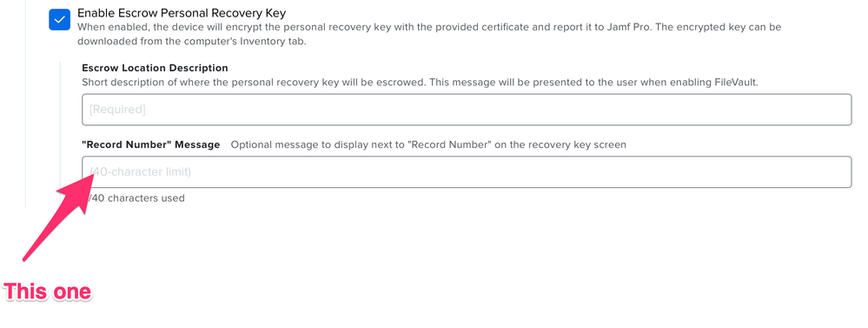Screen dimensions: 868x328
Task: Click the [Required] placeholder text
Action: [117, 110]
